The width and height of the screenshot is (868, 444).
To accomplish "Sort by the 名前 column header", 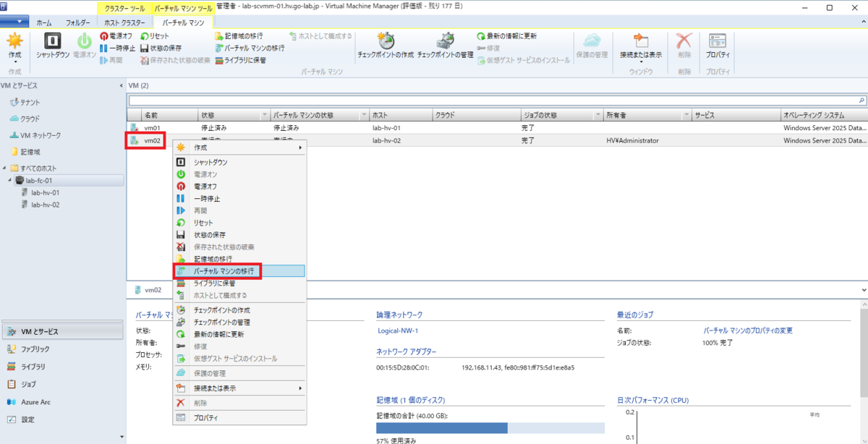I will pyautogui.click(x=170, y=116).
